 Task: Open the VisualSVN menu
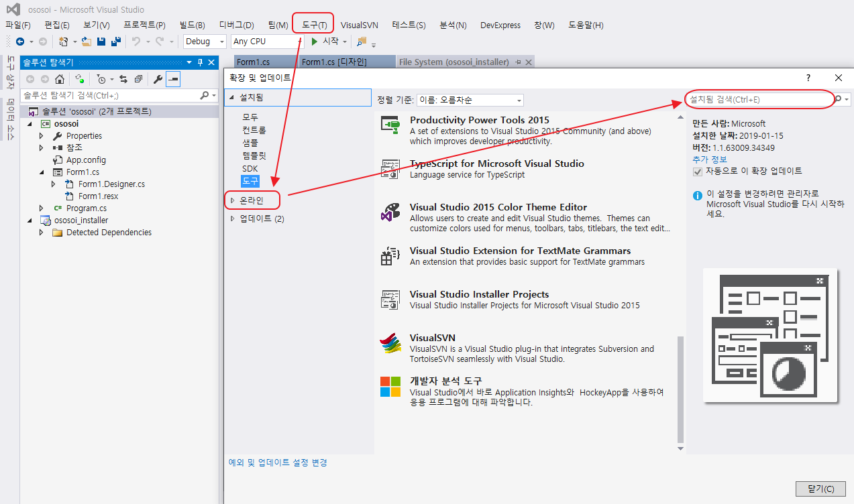(x=360, y=25)
